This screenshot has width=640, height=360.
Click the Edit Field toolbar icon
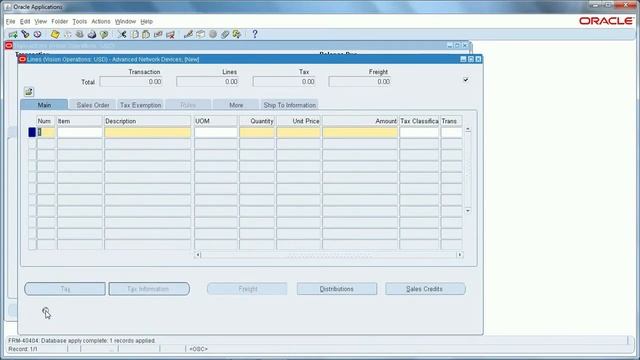click(x=188, y=35)
